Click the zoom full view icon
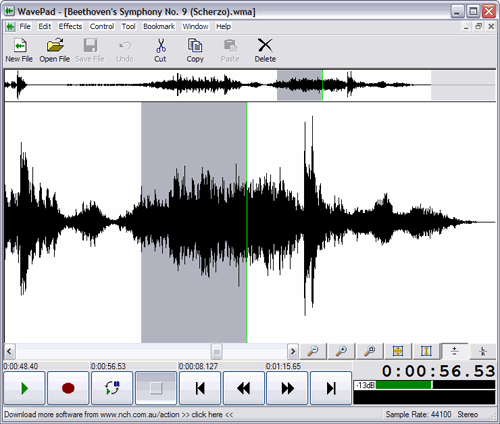Screen dimensions: 500x424 coord(398,351)
